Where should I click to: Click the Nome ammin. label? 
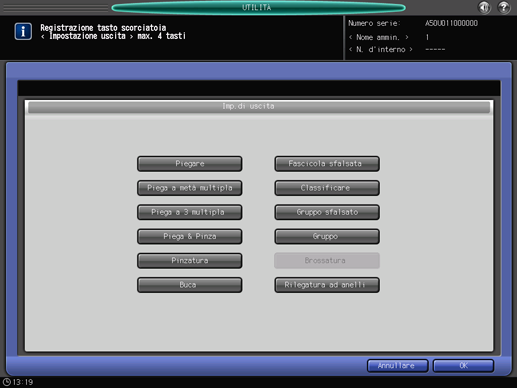point(378,37)
